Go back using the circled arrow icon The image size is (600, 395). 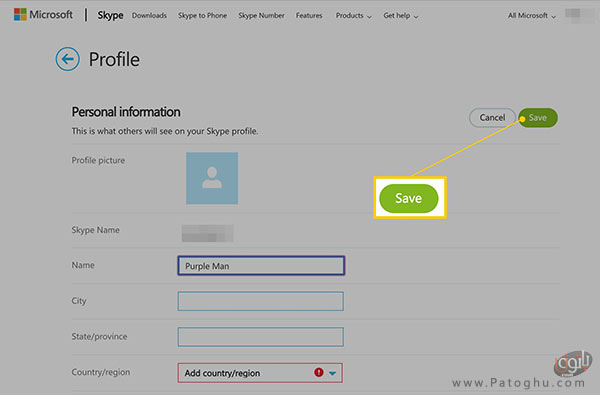click(x=67, y=59)
